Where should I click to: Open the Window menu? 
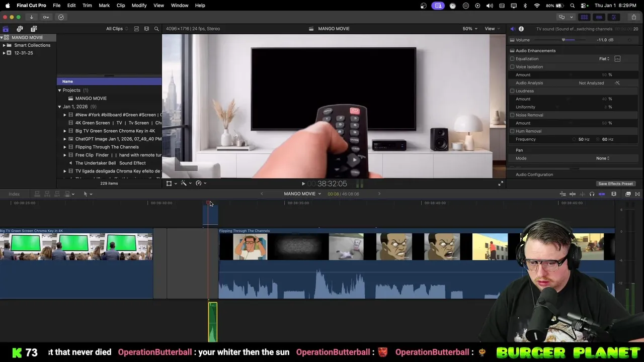180,6
